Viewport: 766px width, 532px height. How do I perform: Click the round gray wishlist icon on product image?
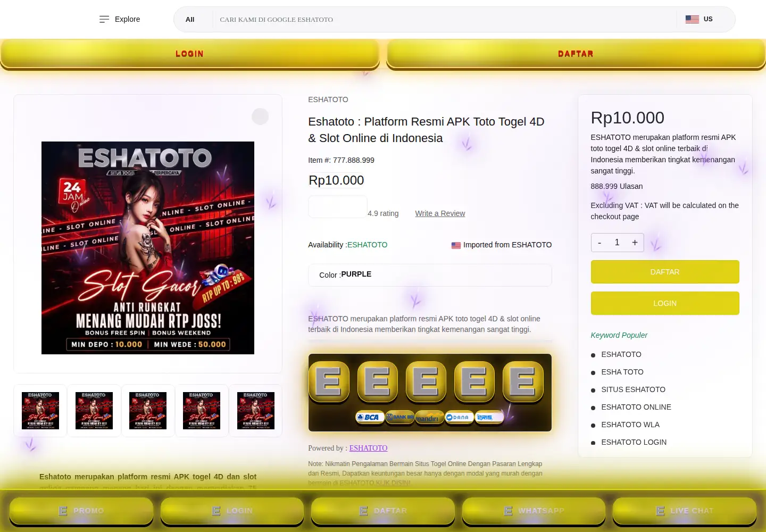click(260, 117)
